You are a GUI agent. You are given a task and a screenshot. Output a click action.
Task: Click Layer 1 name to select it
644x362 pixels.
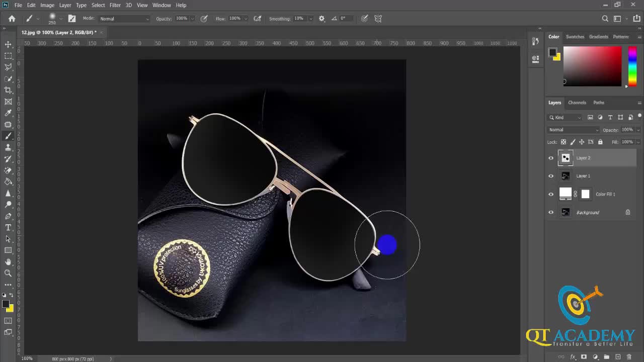(583, 176)
